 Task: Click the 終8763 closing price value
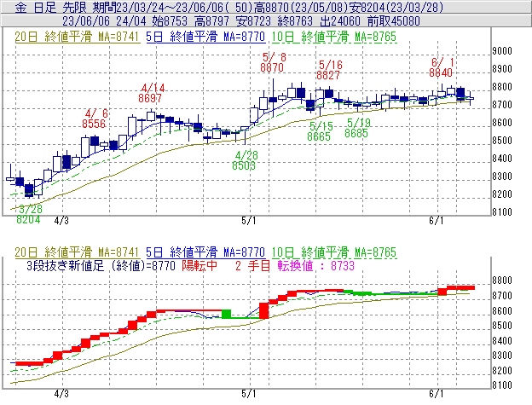[x=295, y=21]
